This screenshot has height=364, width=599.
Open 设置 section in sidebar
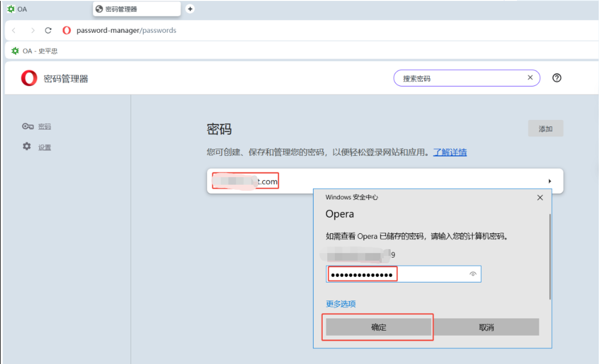(45, 147)
